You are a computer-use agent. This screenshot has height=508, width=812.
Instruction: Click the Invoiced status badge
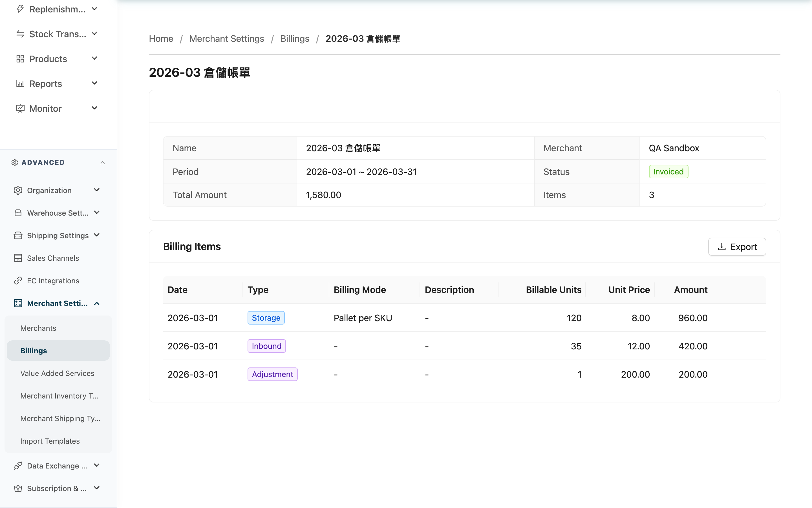(x=668, y=172)
